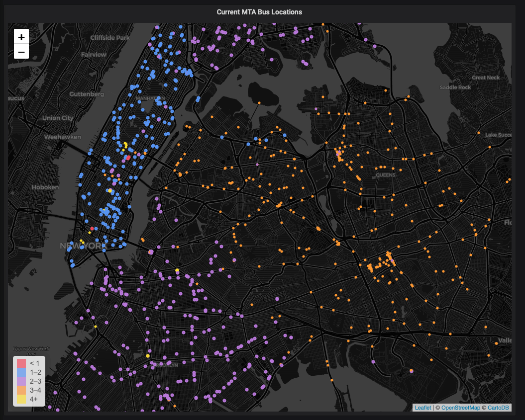Zoom in on the map
Viewport: 525px width, 420px height.
click(x=21, y=37)
